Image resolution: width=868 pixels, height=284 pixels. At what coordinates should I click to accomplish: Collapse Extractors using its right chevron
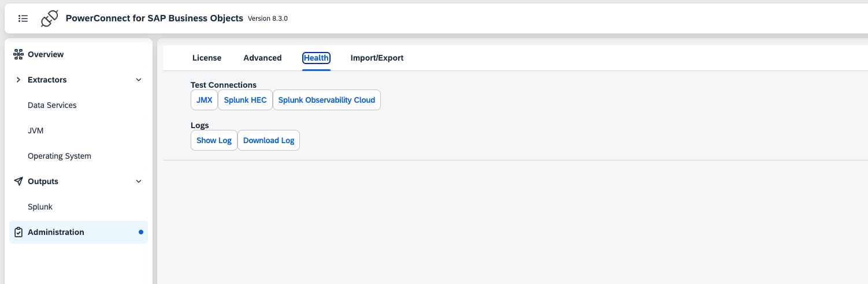(x=139, y=80)
